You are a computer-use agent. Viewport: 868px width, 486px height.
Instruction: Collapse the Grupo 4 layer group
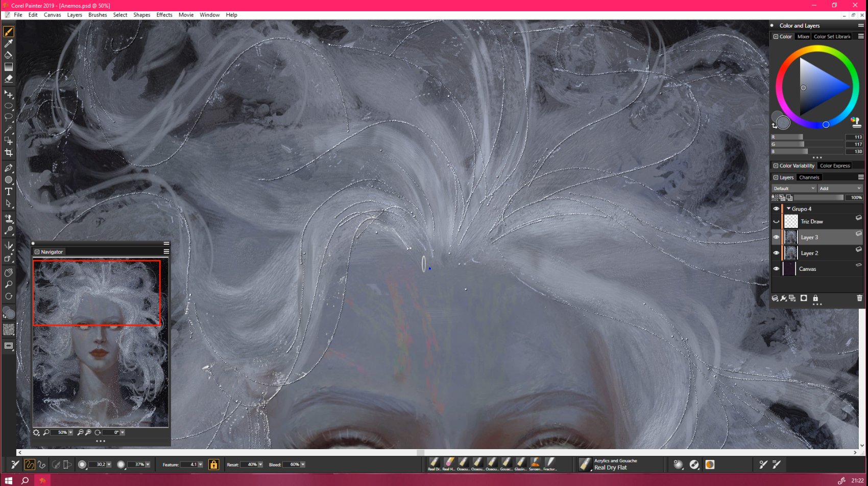click(788, 209)
